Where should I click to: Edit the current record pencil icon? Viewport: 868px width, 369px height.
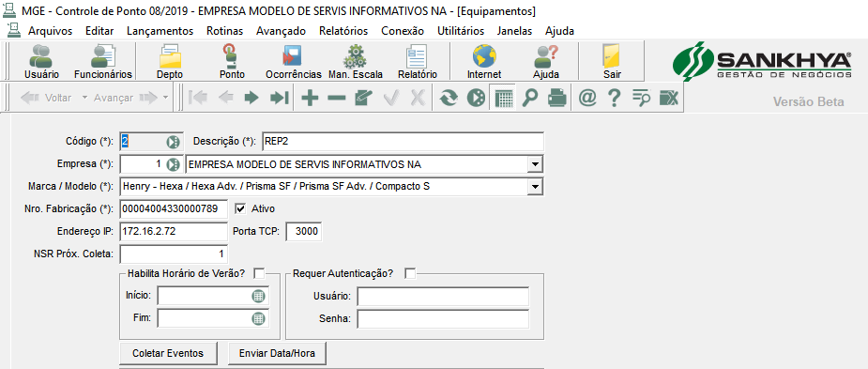tap(363, 98)
